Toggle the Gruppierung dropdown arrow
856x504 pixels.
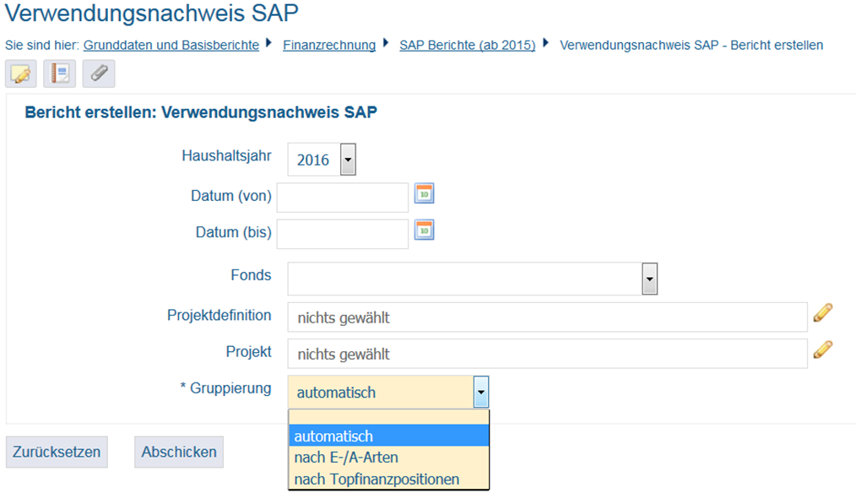(481, 392)
